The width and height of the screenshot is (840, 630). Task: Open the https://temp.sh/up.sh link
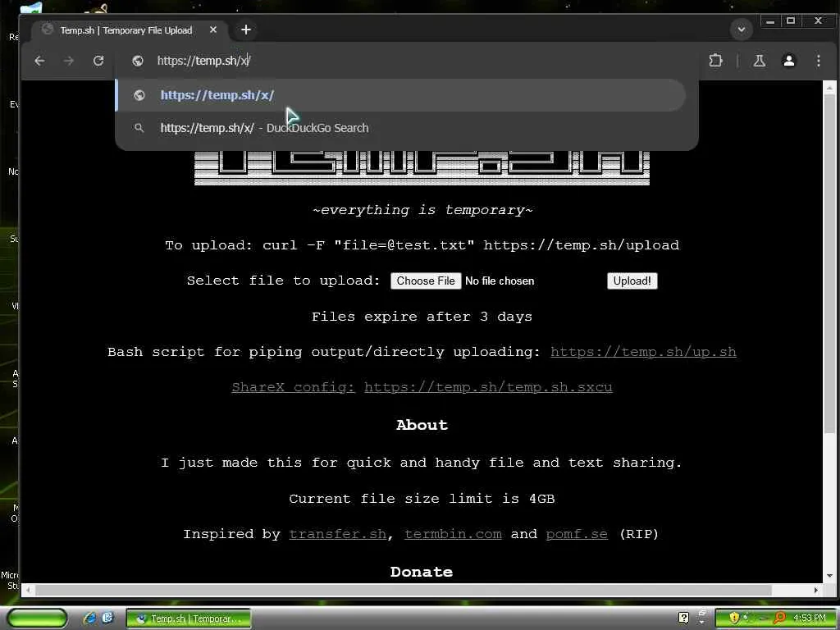[x=643, y=352]
